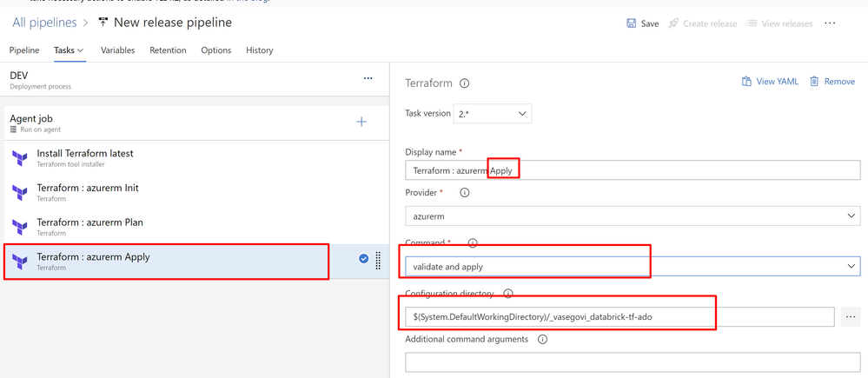Edit the Configuration directory path field
Image resolution: width=868 pixels, height=378 pixels.
620,317
